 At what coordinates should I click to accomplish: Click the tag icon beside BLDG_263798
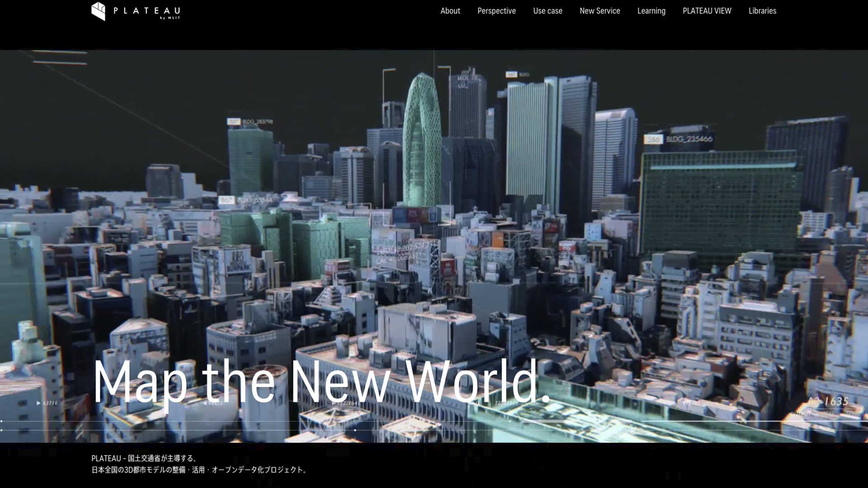233,122
